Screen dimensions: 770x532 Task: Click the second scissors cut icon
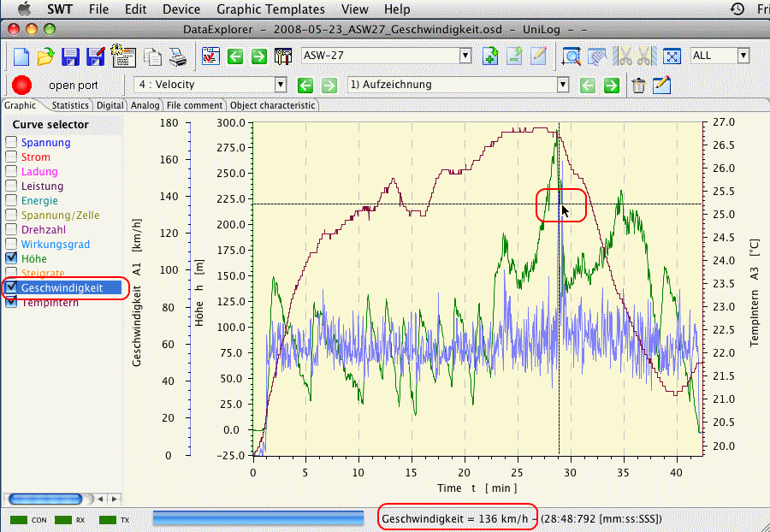[x=647, y=56]
